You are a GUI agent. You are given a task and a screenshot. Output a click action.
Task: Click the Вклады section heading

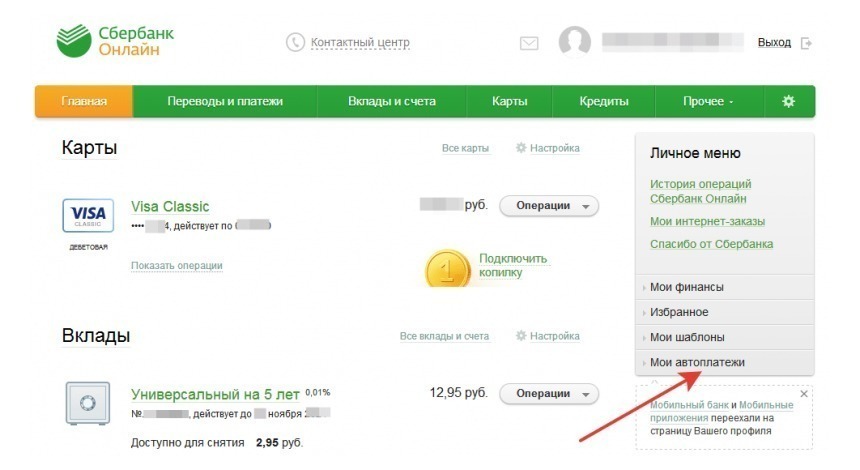tap(96, 335)
